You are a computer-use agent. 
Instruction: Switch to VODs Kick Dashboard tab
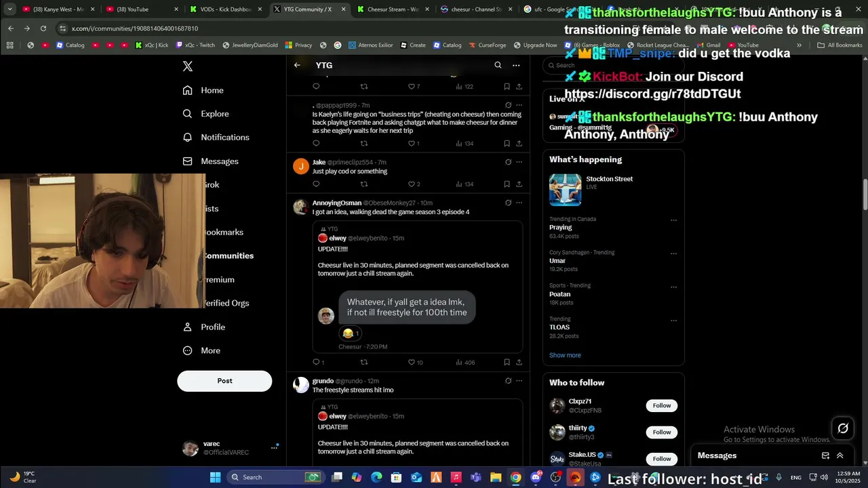[224, 9]
